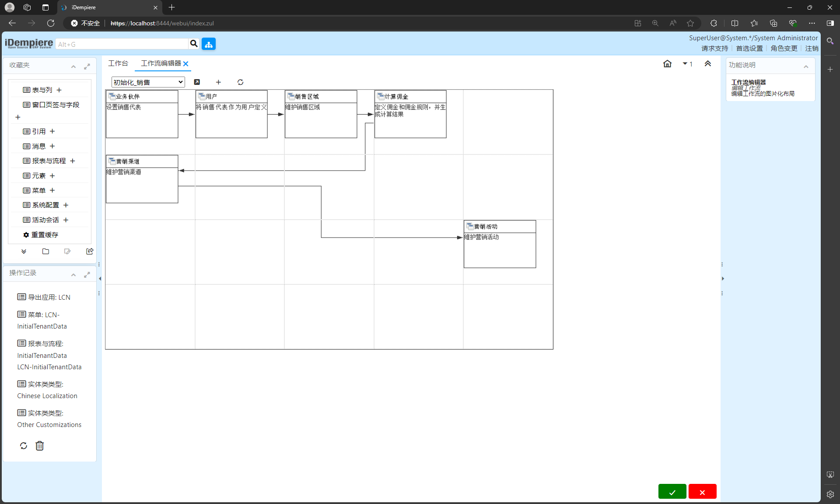
Task: Log out via 注销
Action: [x=812, y=49]
